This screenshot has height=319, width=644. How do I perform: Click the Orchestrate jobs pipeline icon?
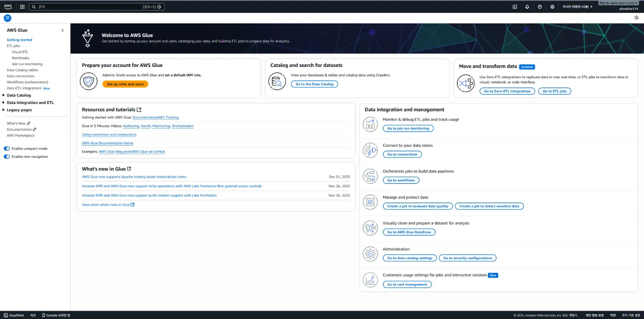(x=370, y=176)
